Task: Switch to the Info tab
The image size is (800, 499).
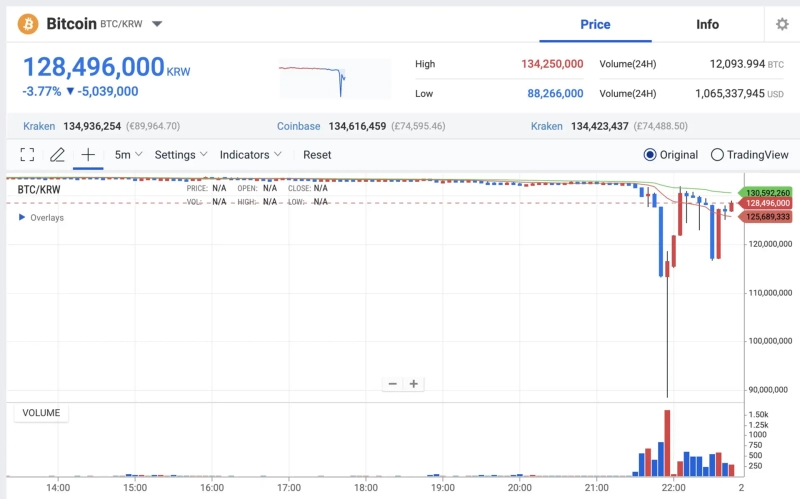Action: 707,24
